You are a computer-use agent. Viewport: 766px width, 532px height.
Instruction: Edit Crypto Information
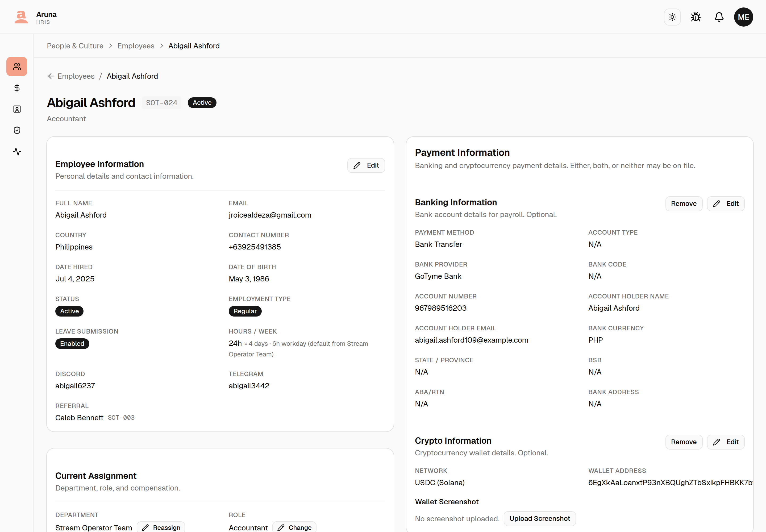(x=725, y=442)
